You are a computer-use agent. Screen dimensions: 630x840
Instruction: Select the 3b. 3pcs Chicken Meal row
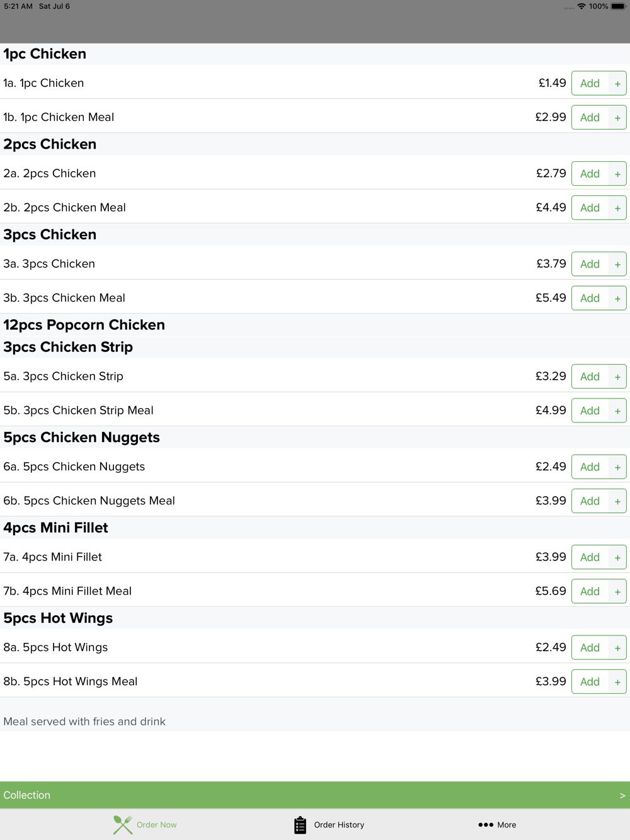[315, 298]
